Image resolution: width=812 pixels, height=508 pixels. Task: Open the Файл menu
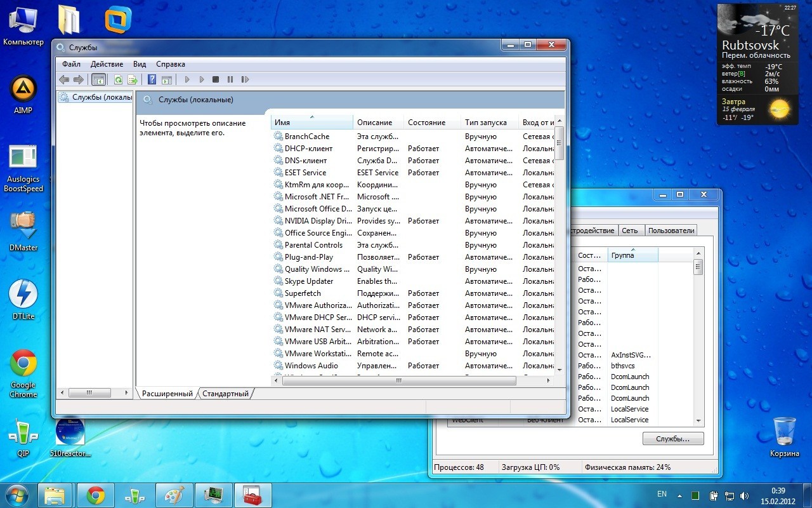(x=71, y=64)
